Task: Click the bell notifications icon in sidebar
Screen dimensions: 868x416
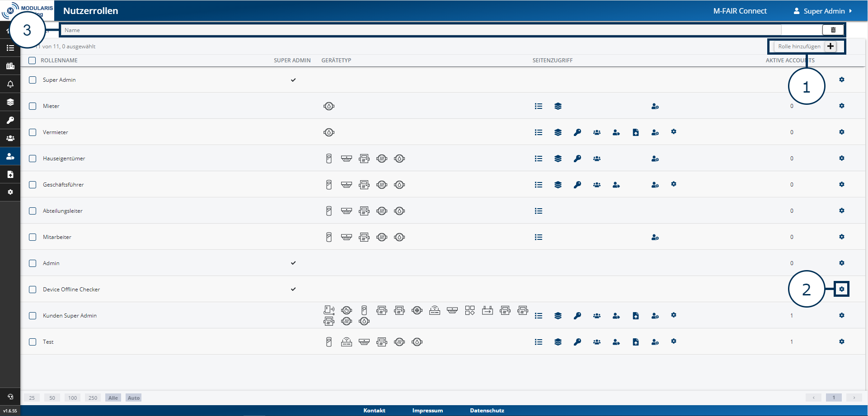Action: (10, 84)
